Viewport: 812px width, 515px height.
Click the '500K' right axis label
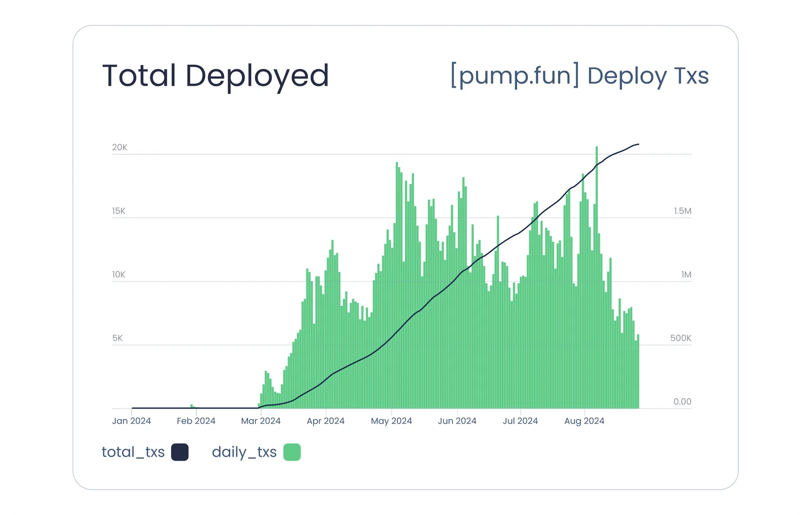[681, 338]
